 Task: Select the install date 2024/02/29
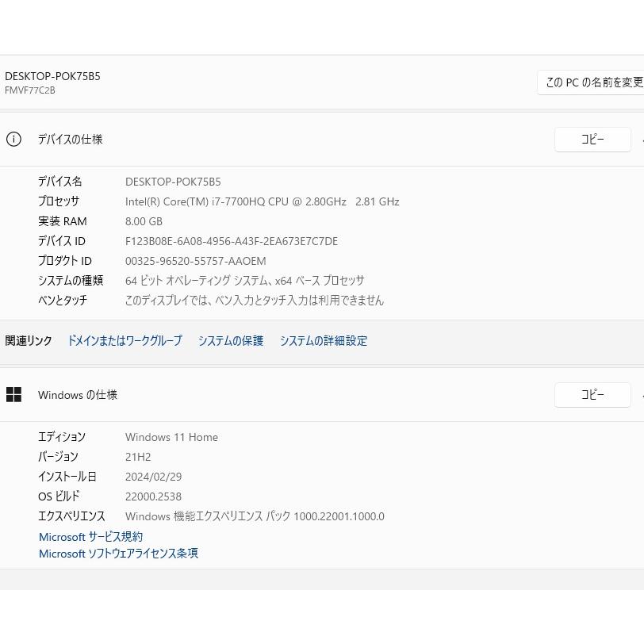click(x=153, y=477)
